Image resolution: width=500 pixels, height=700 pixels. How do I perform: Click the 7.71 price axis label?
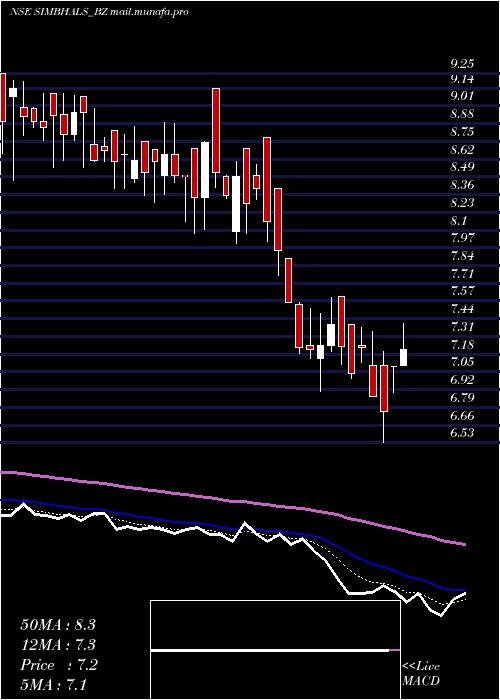tap(462, 273)
